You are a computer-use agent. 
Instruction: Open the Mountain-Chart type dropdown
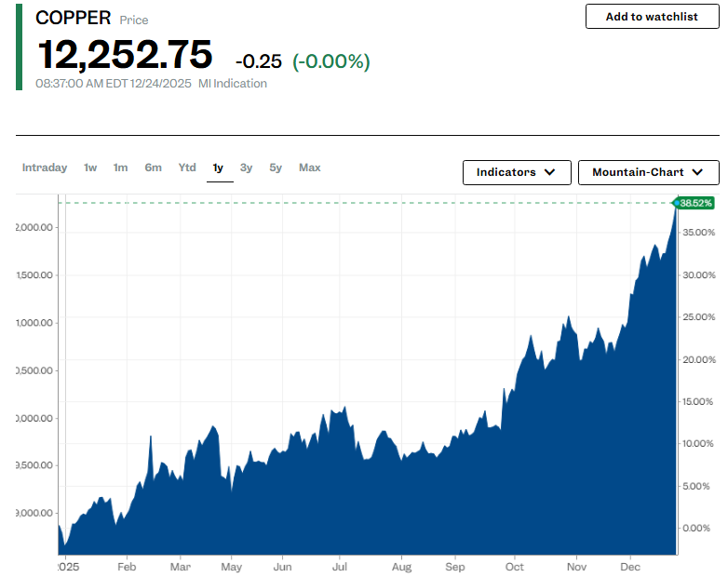(648, 172)
